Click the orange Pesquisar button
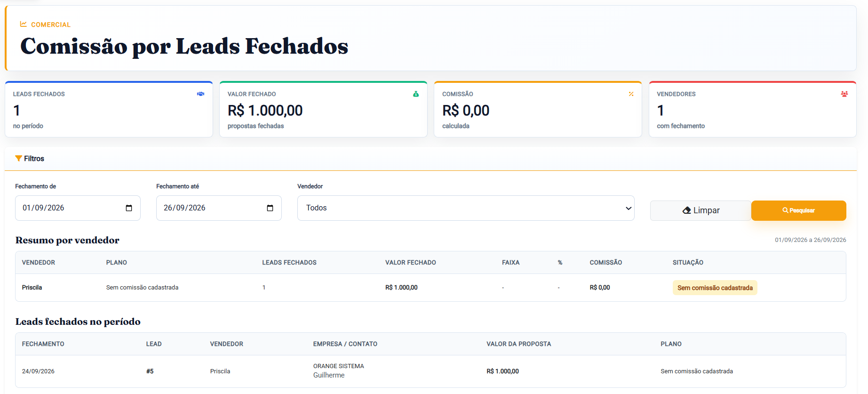The width and height of the screenshot is (868, 394). [798, 210]
